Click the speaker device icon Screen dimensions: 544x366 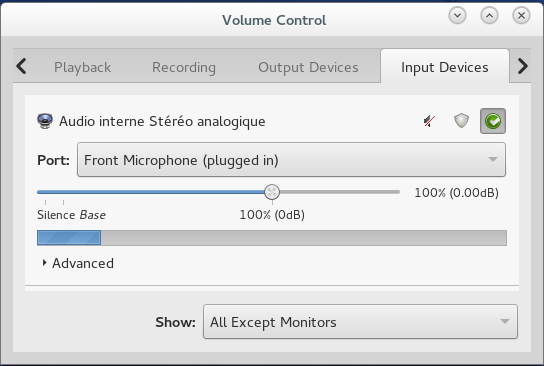(45, 121)
